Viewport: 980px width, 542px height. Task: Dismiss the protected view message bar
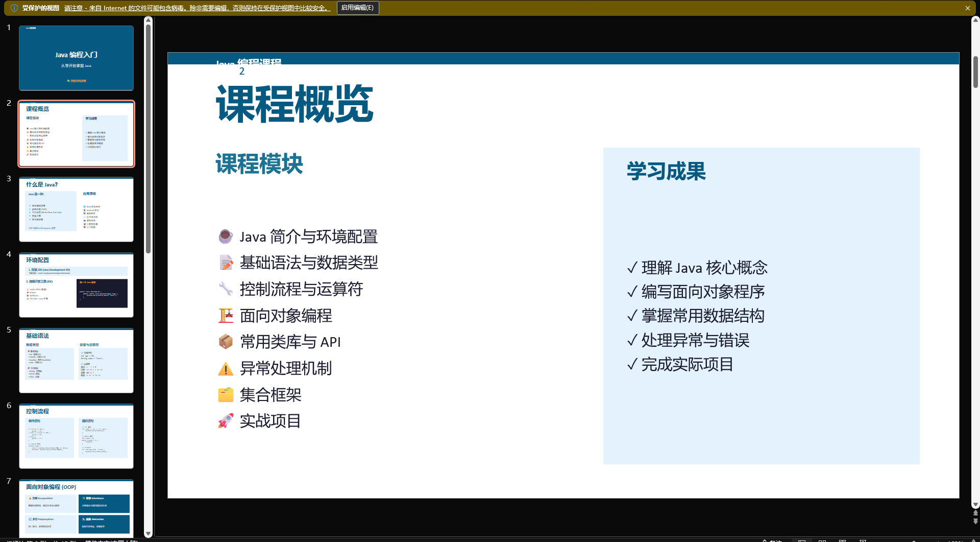(x=967, y=8)
